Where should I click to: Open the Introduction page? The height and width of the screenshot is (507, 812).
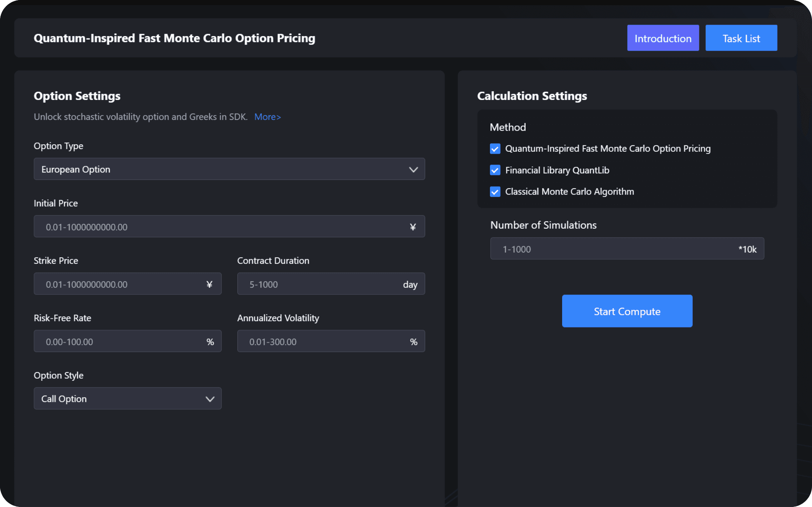coord(663,38)
